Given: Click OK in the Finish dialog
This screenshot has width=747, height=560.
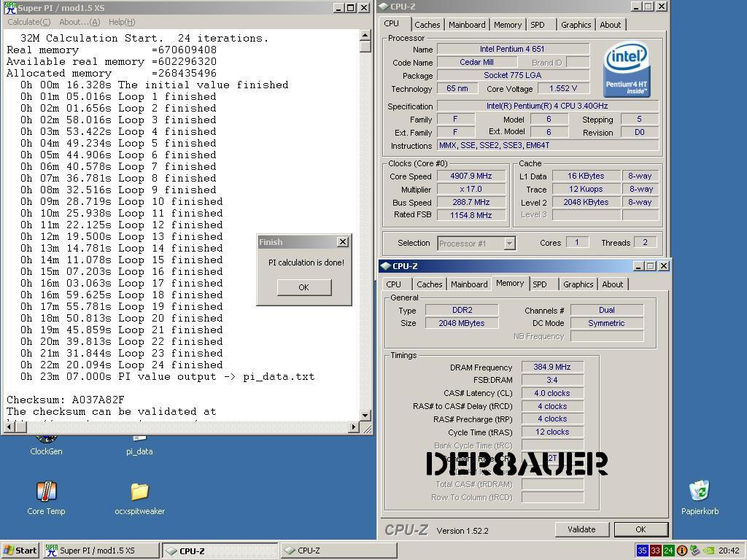Looking at the screenshot, I should (304, 287).
